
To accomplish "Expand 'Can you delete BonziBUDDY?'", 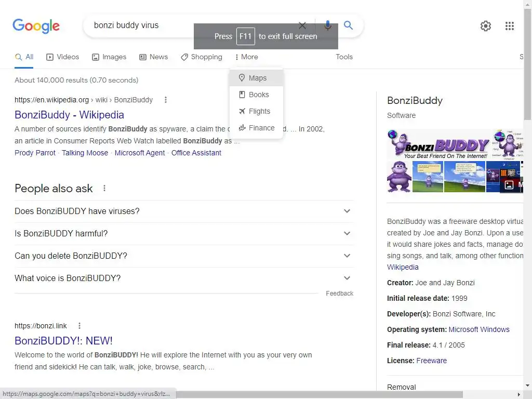I will 184,256.
